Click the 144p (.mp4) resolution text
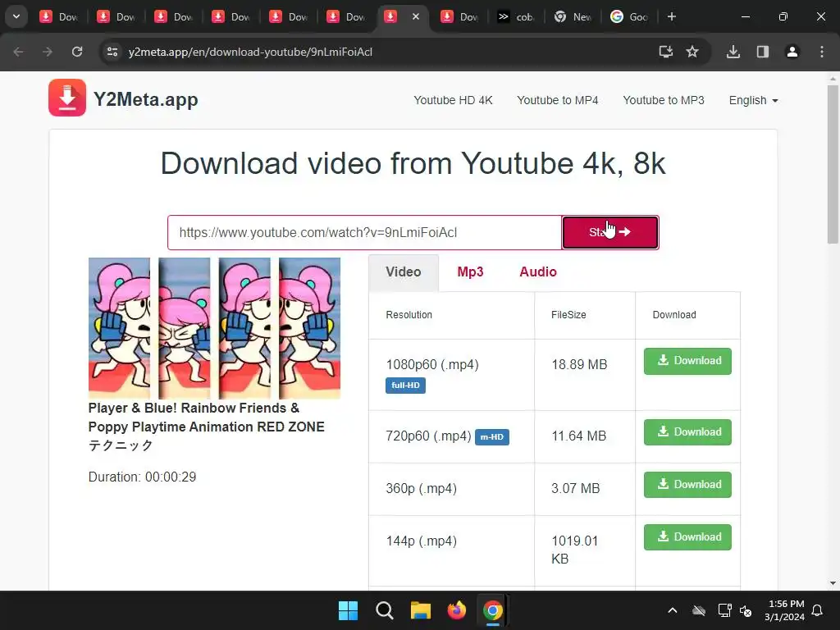The height and width of the screenshot is (630, 840). pyautogui.click(x=421, y=541)
